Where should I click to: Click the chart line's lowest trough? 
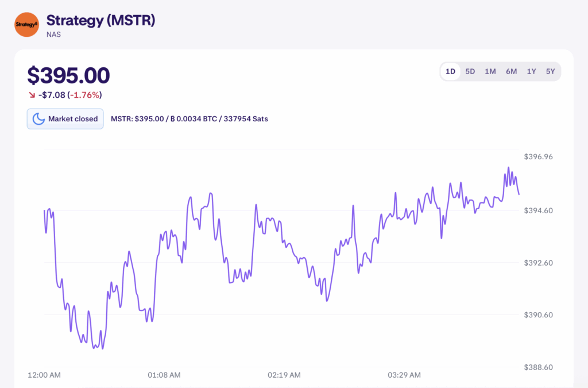(x=103, y=348)
